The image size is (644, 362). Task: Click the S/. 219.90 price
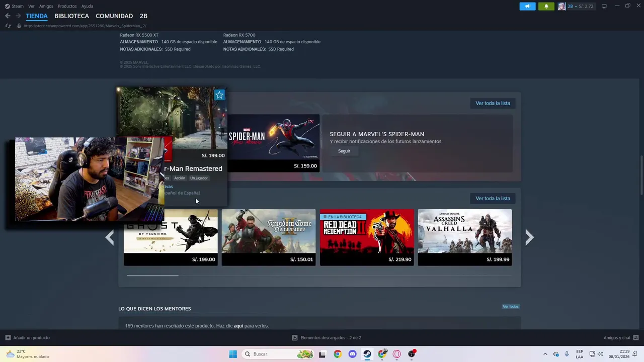click(400, 259)
